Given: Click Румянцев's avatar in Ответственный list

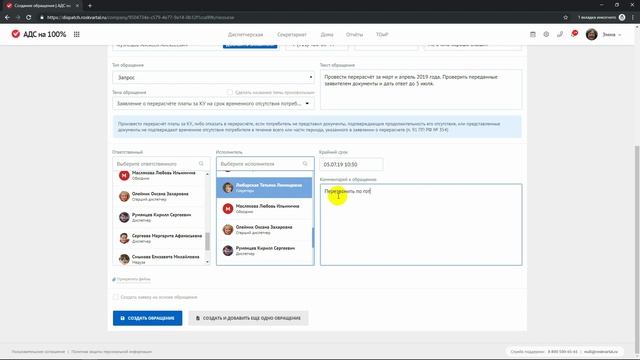Looking at the screenshot, I should point(124,217).
